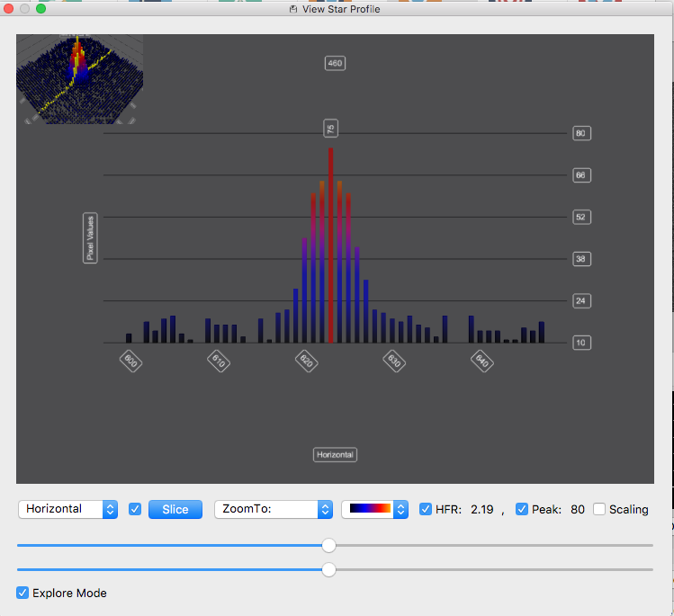Screen dimensions: 674x616
Task: Click the 80 value axis label
Action: [581, 133]
